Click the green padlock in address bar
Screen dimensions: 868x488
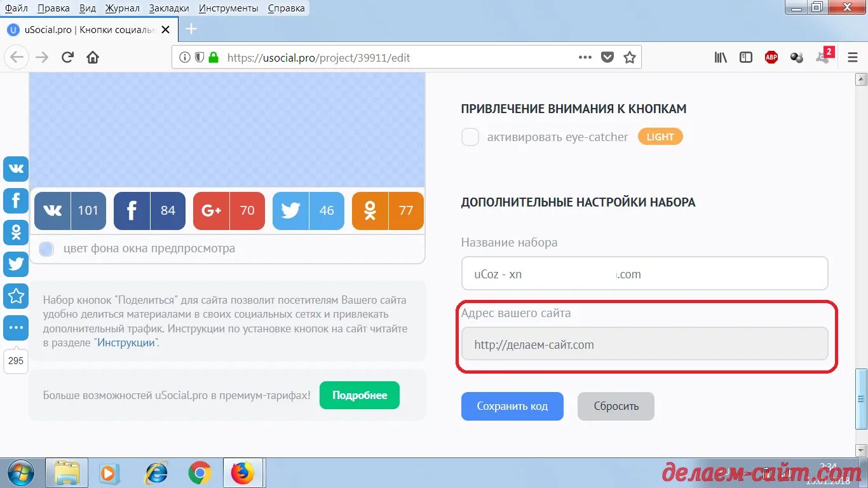214,57
